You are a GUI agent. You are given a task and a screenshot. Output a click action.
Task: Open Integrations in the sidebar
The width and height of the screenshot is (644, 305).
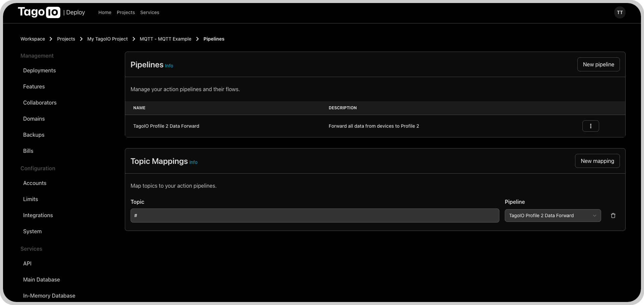38,215
